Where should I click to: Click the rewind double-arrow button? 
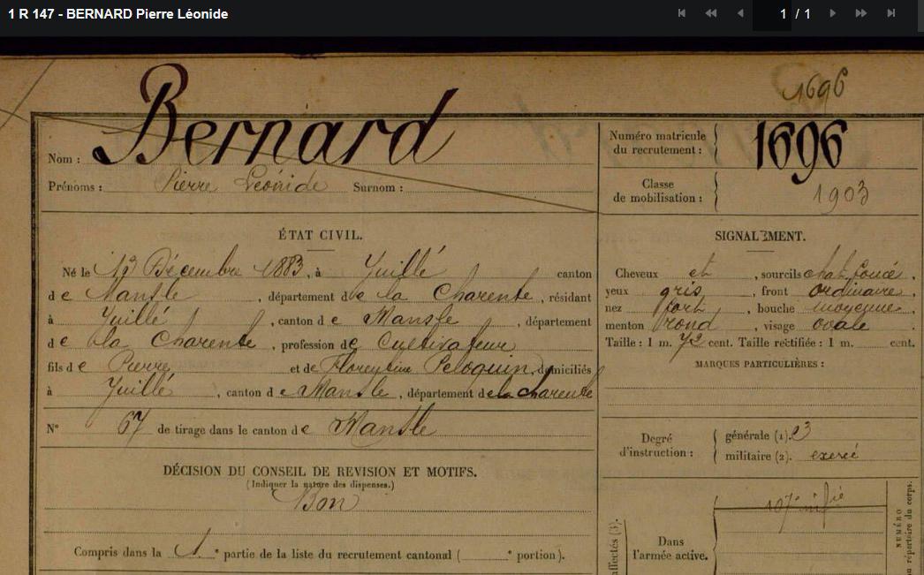[710, 13]
